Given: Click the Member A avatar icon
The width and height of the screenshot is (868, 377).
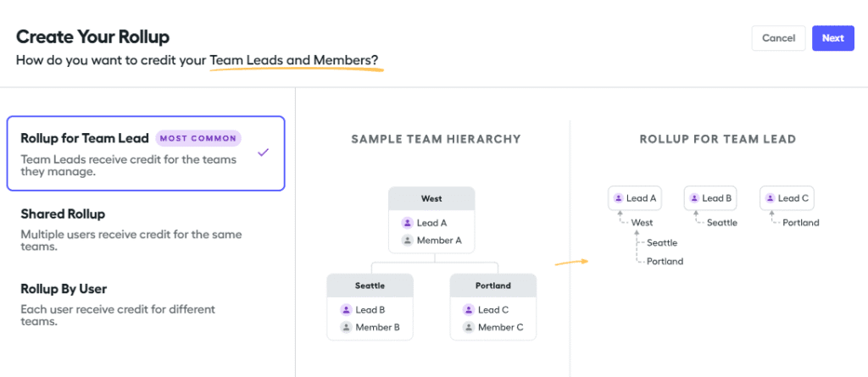Looking at the screenshot, I should pyautogui.click(x=407, y=241).
